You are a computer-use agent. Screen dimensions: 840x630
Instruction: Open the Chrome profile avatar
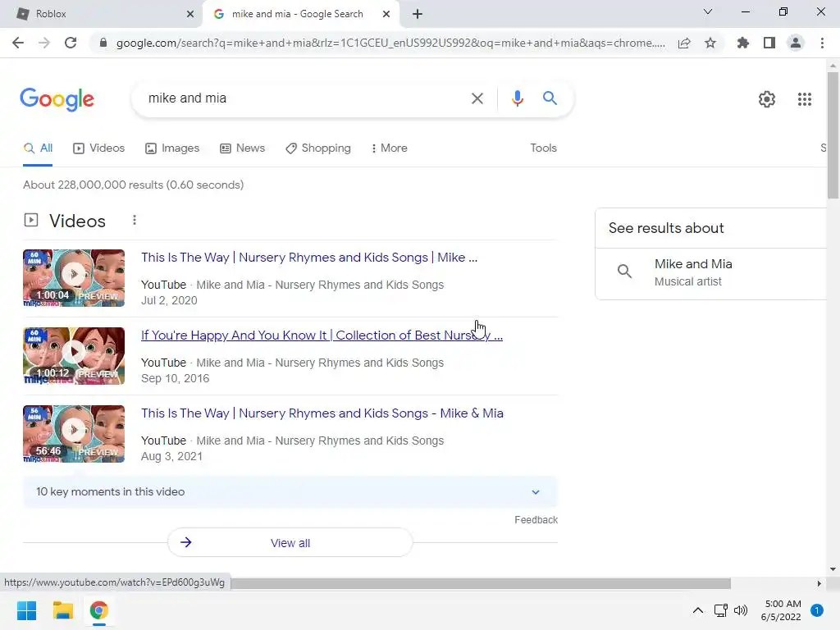pos(796,43)
